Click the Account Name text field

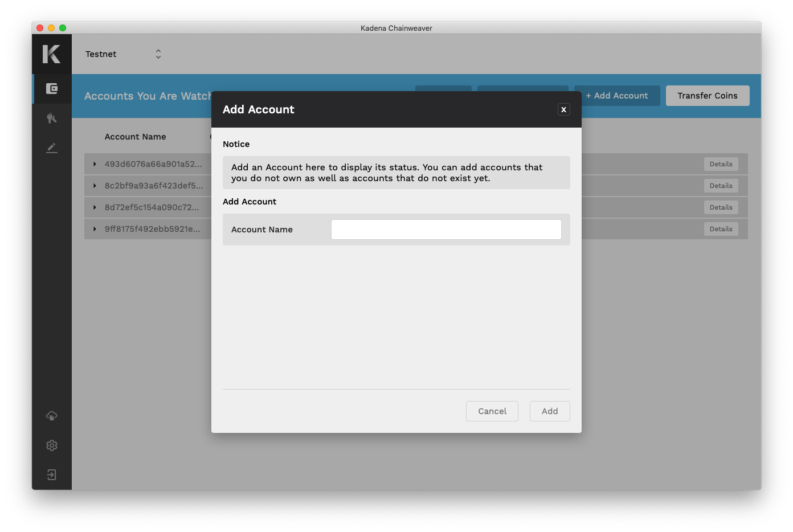tap(446, 230)
